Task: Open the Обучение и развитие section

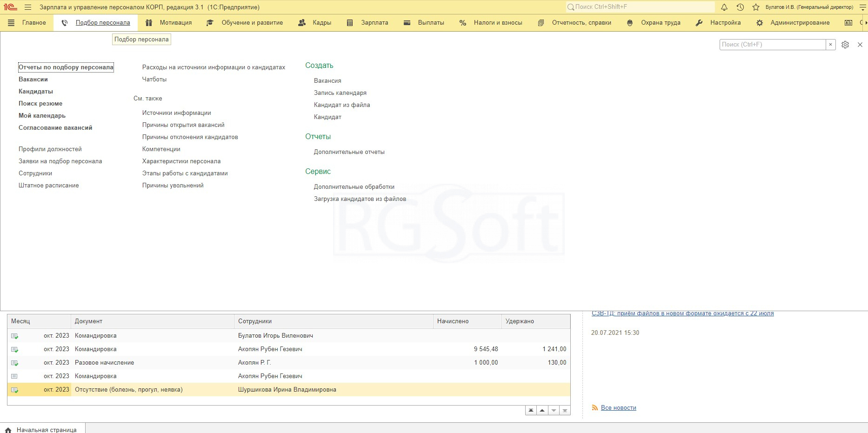Action: (252, 23)
